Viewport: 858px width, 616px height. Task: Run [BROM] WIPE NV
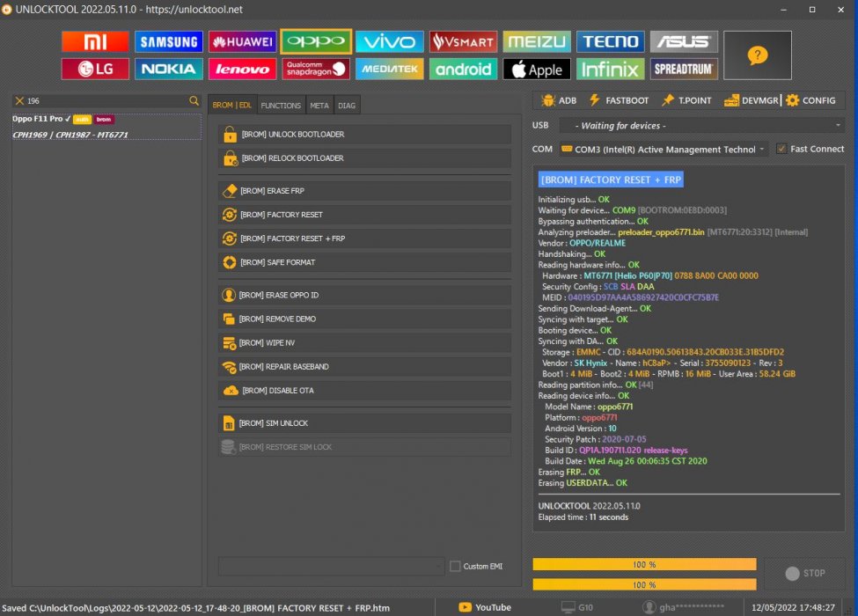(x=365, y=343)
